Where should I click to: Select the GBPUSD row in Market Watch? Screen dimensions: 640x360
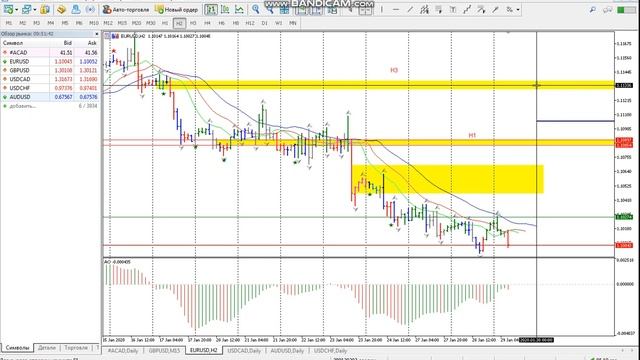[x=50, y=70]
